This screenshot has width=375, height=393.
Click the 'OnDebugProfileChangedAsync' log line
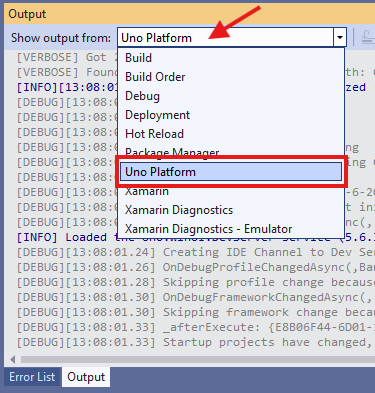[195, 267]
